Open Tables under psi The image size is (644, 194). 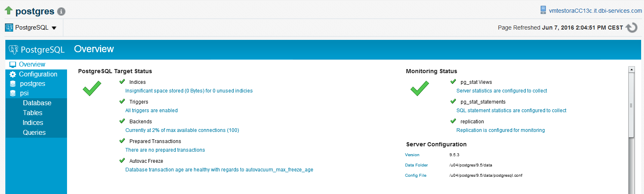point(32,113)
